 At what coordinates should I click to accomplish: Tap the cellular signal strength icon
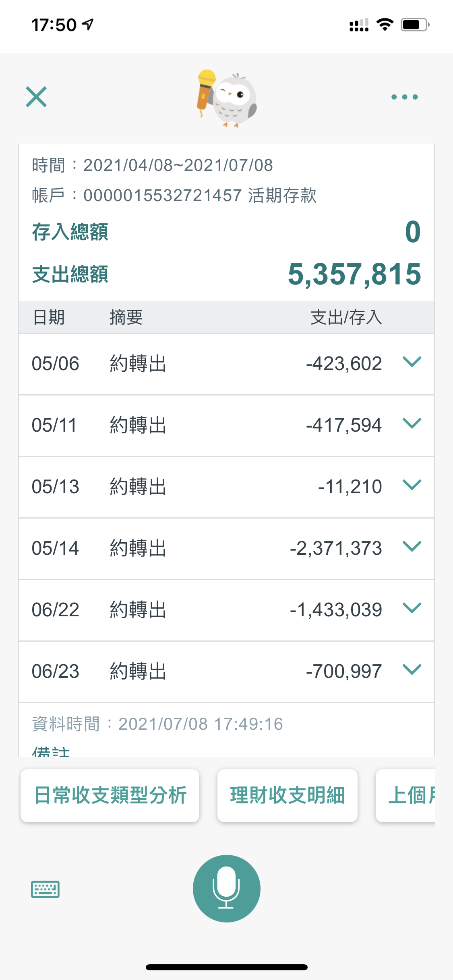coord(359,25)
